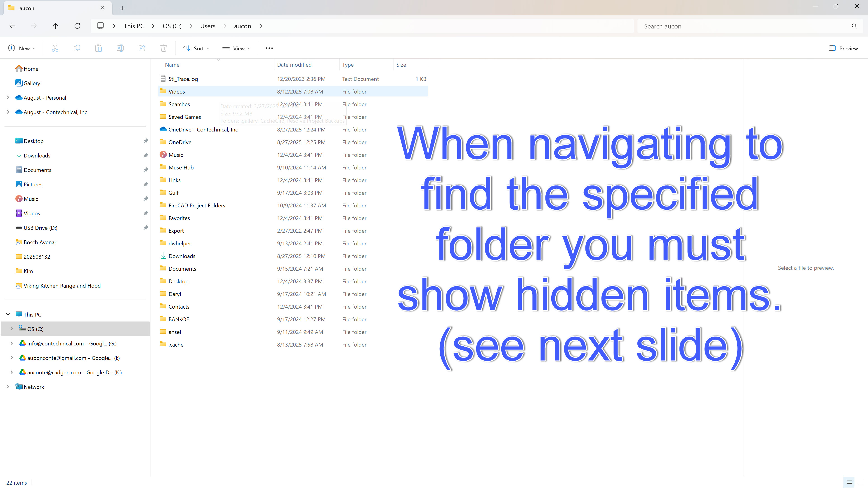Screen dimensions: 868x488
Task: Open Viking Kitchen Range and Hood in sidebar
Action: pos(58,286)
